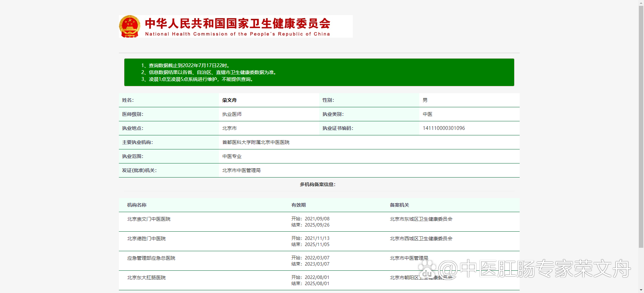Viewport: 644px width, 293px height.
Task: Click 北京东大肛肠医院 row name
Action: (x=146, y=278)
